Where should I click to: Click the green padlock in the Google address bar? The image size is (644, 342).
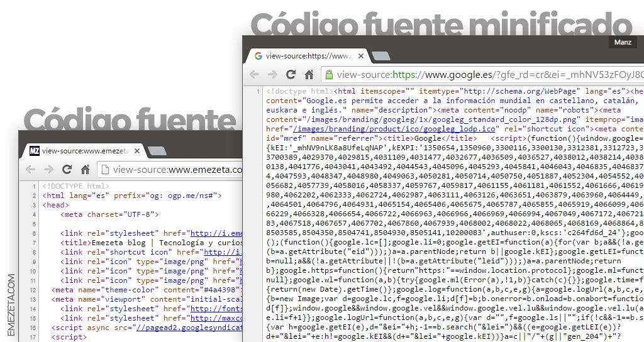click(328, 74)
